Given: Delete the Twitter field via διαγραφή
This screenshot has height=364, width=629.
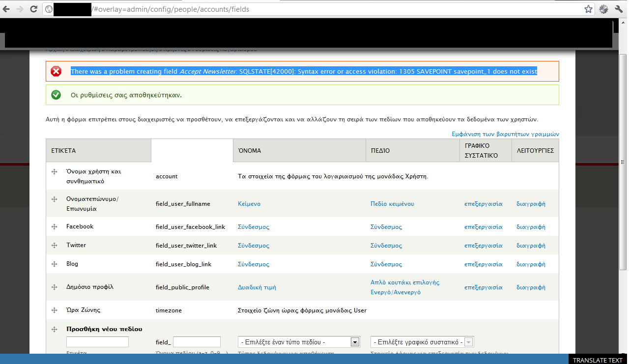Looking at the screenshot, I should tap(531, 246).
